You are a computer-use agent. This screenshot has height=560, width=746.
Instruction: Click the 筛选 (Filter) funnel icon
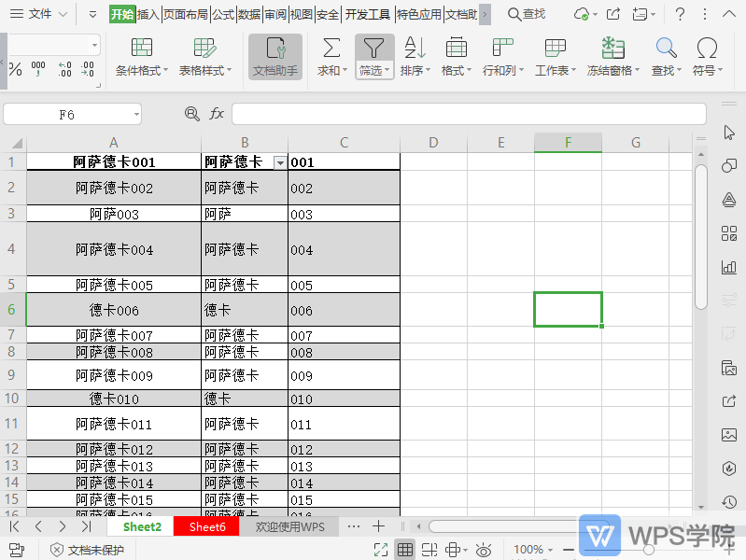[x=373, y=49]
